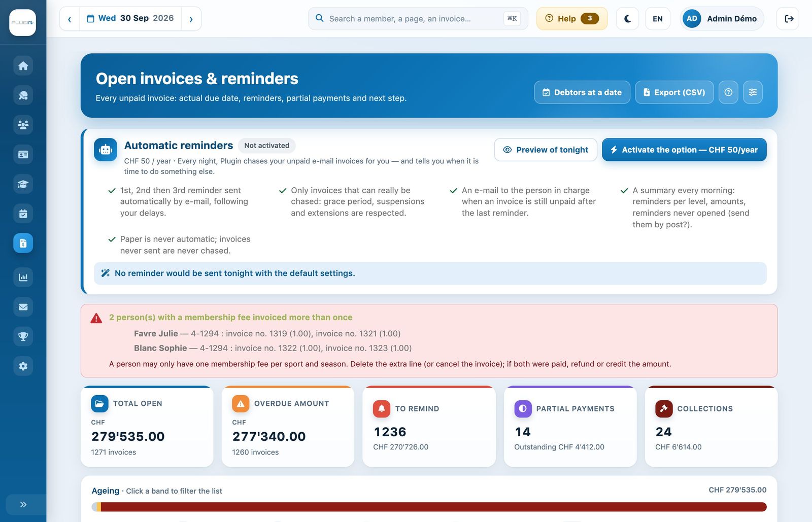Screen dimensions: 812x522
Task: Go to previous day arrow
Action: click(70, 19)
